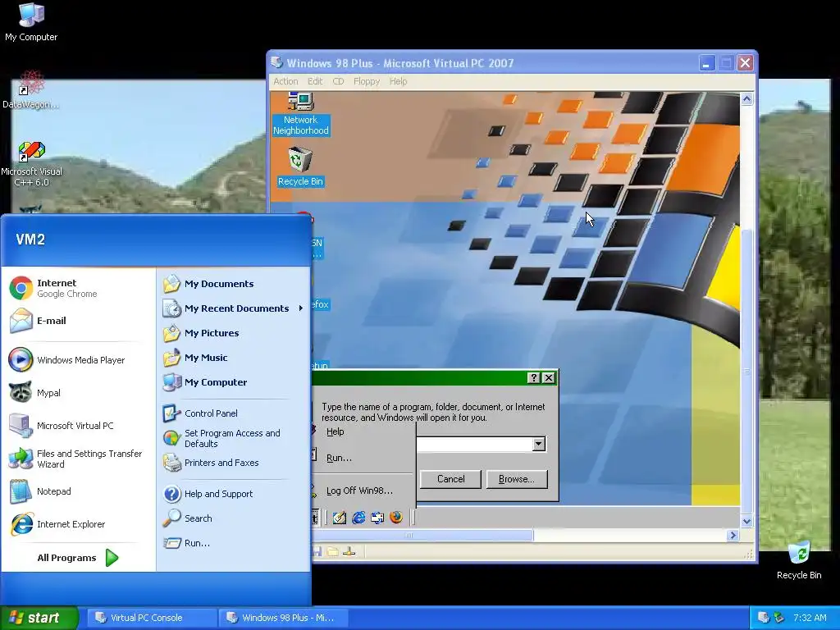The height and width of the screenshot is (630, 840).
Task: Switch to Windows 98 Plus taskbar button
Action: [283, 618]
